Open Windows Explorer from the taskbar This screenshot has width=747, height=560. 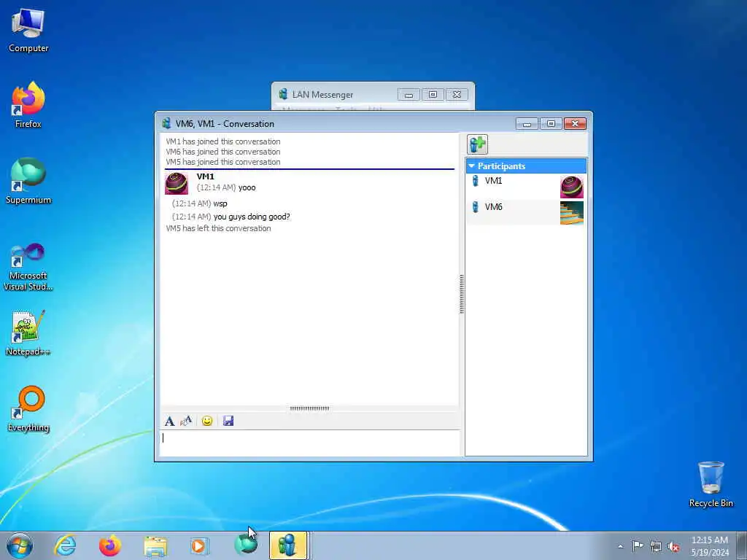coord(155,545)
